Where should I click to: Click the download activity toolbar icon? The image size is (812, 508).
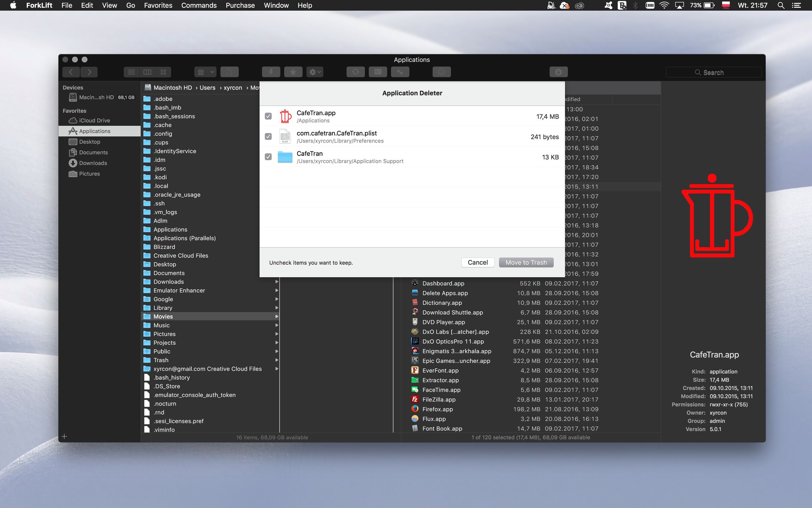(x=558, y=72)
